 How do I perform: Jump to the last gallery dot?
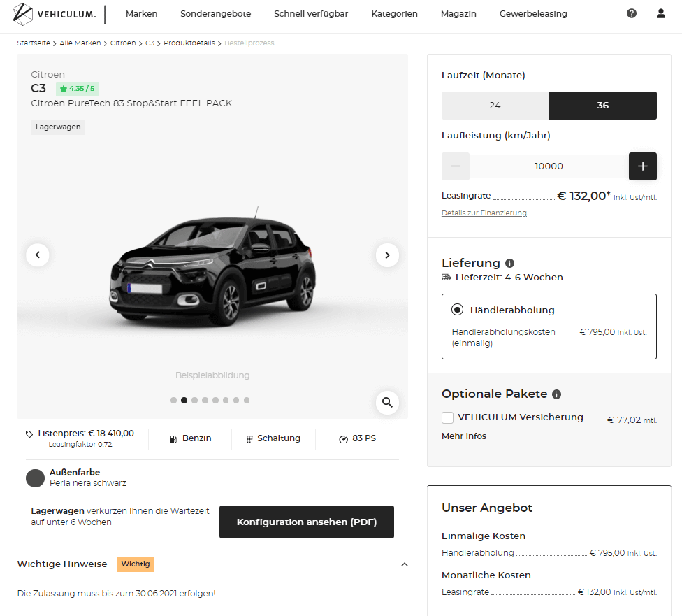click(x=247, y=400)
